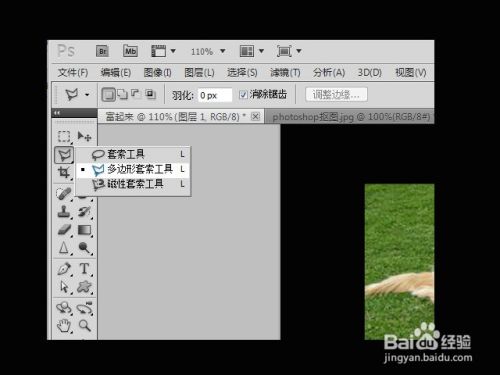This screenshot has height=375, width=500.
Task: Click the screen mode icon
Action: coord(284,51)
